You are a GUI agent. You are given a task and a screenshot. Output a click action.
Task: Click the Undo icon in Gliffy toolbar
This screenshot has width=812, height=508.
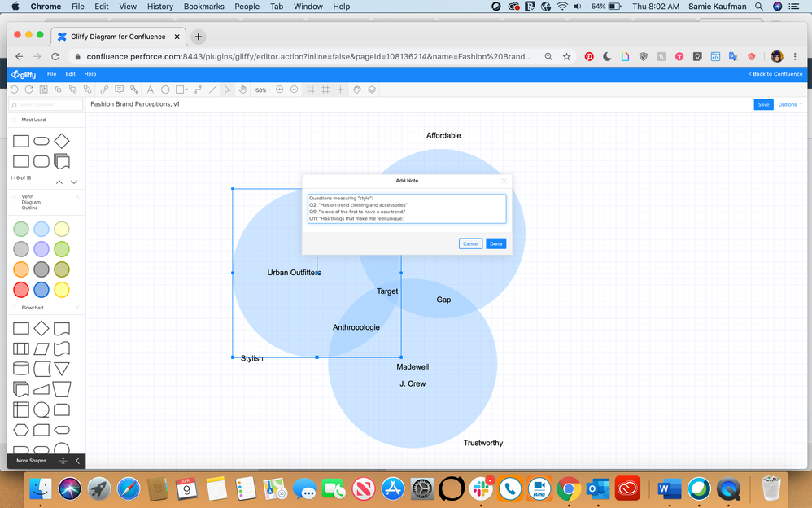[14, 90]
